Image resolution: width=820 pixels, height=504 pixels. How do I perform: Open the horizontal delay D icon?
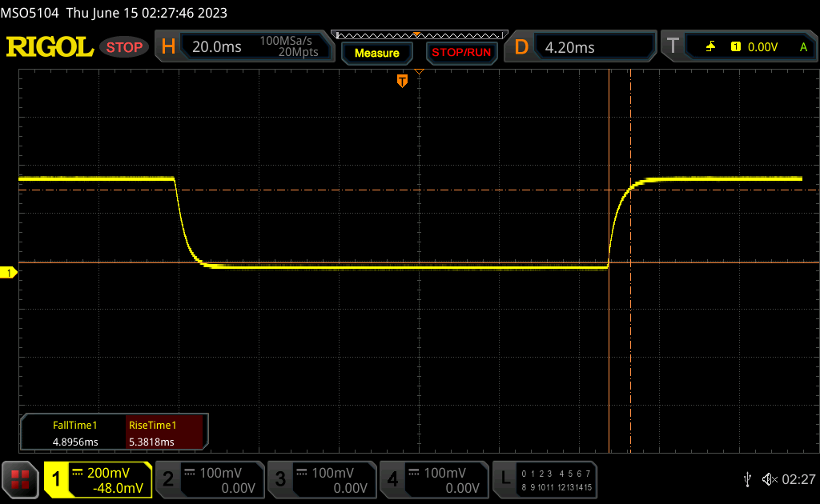pyautogui.click(x=521, y=47)
